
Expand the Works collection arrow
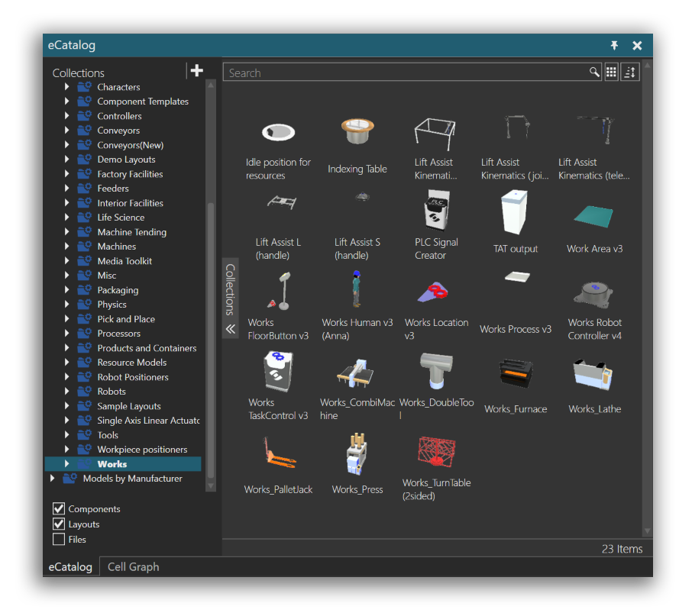tap(66, 464)
